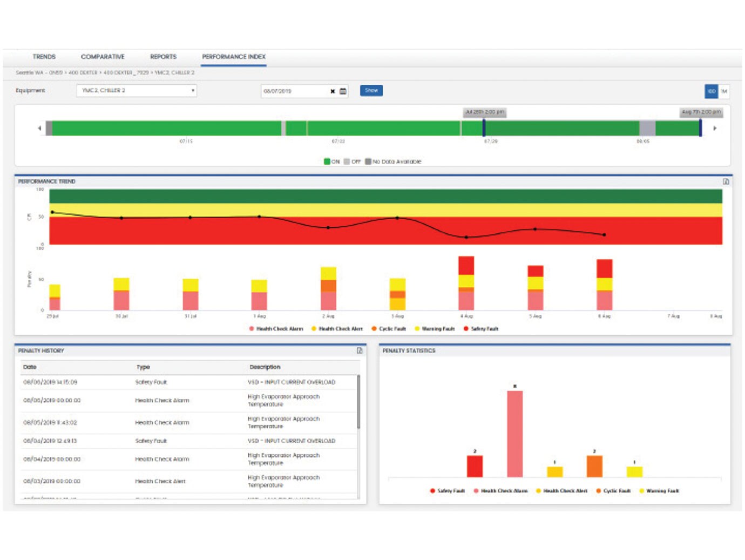Click 400 DEXTER in the breadcrumb
The height and width of the screenshot is (560, 745).
click(83, 72)
